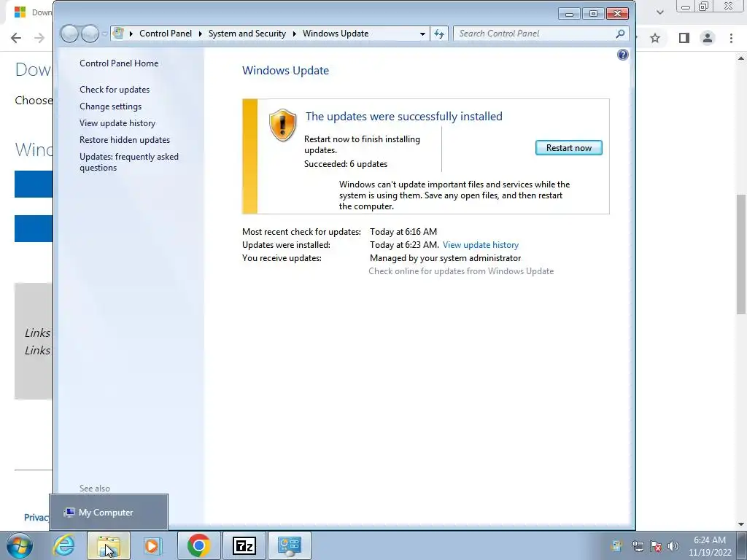
Task: Open Updates: frequently asked questions
Action: pos(129,162)
